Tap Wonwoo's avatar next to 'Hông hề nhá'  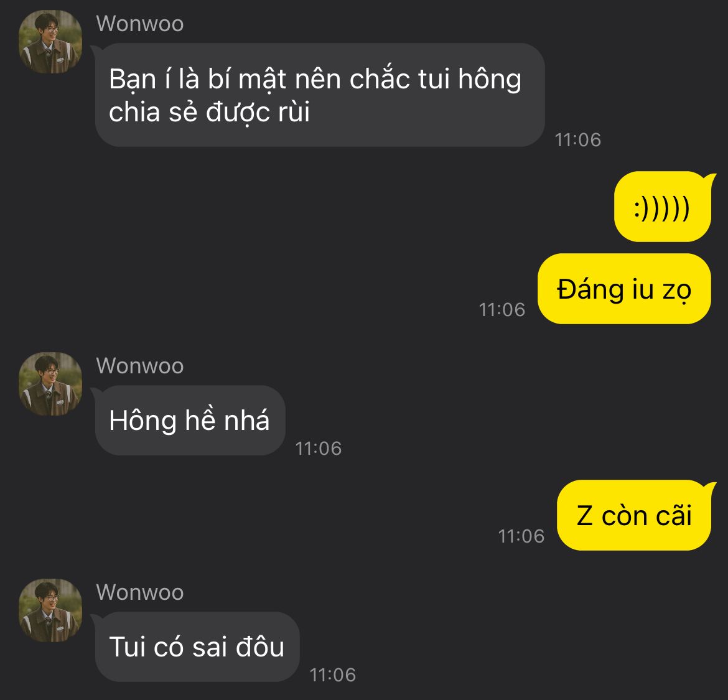pos(50,384)
